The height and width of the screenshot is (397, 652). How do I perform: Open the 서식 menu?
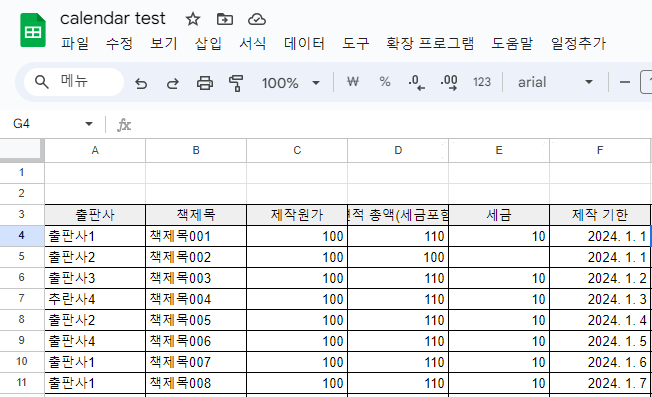click(x=252, y=43)
